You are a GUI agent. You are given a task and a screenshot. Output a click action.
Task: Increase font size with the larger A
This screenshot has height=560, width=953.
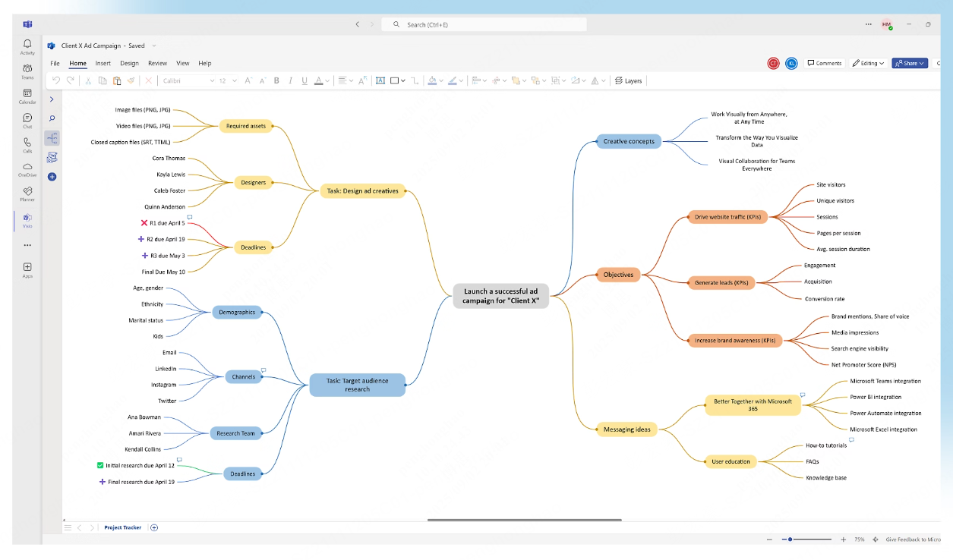point(248,80)
